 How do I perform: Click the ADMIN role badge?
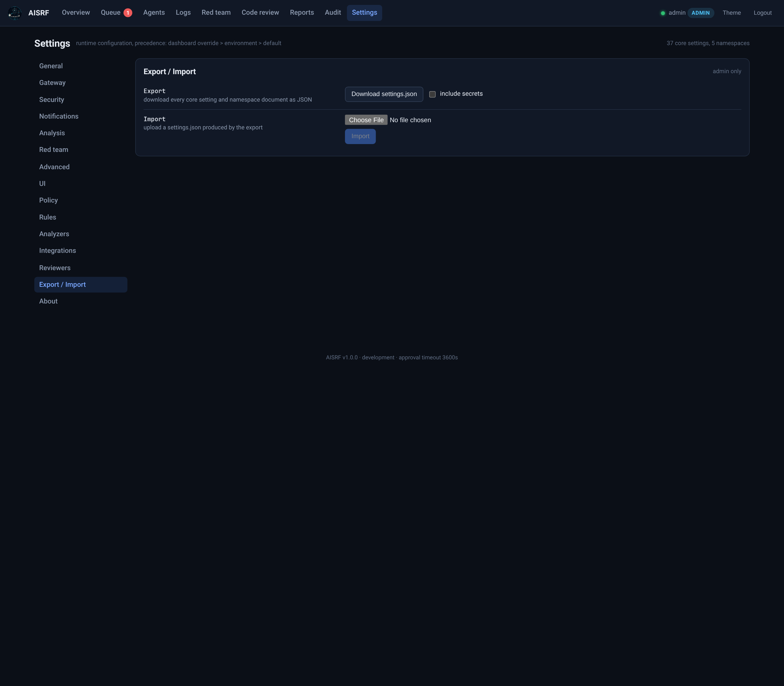pyautogui.click(x=701, y=13)
